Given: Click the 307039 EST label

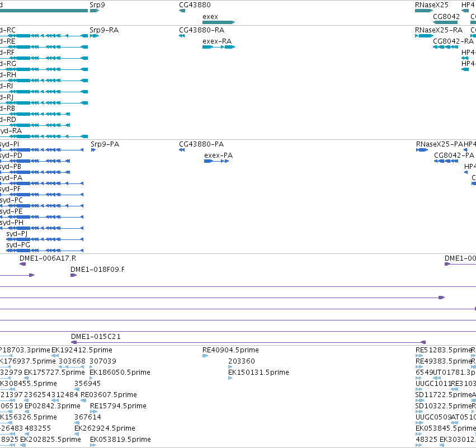Looking at the screenshot, I should (x=102, y=361).
